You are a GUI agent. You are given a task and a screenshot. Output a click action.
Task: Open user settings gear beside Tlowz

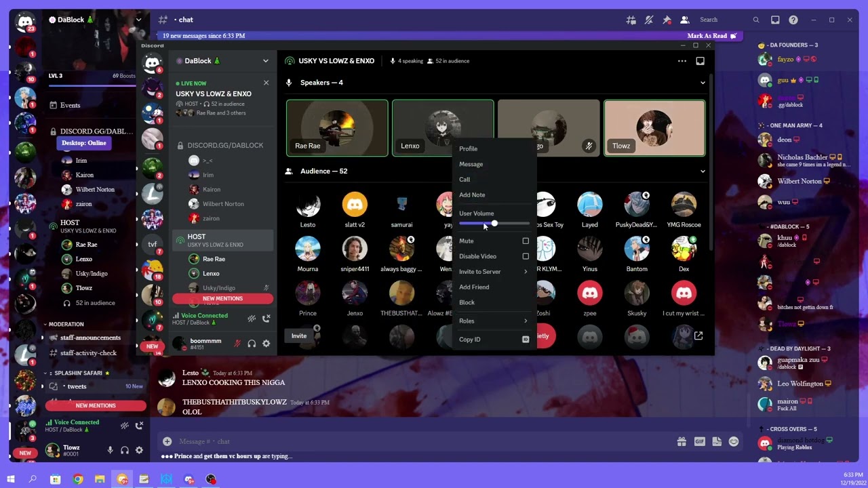tap(139, 450)
